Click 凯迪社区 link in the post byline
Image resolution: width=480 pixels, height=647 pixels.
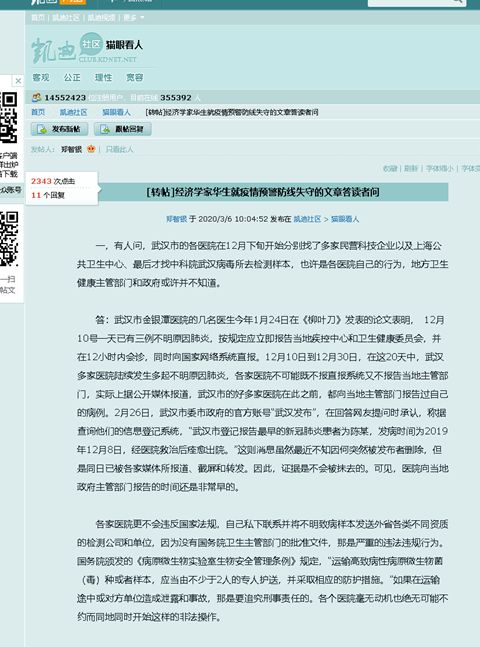coord(307,219)
